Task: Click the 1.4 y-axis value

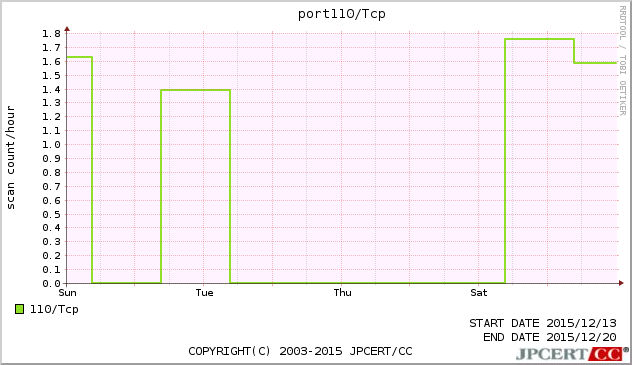Action: [51, 89]
